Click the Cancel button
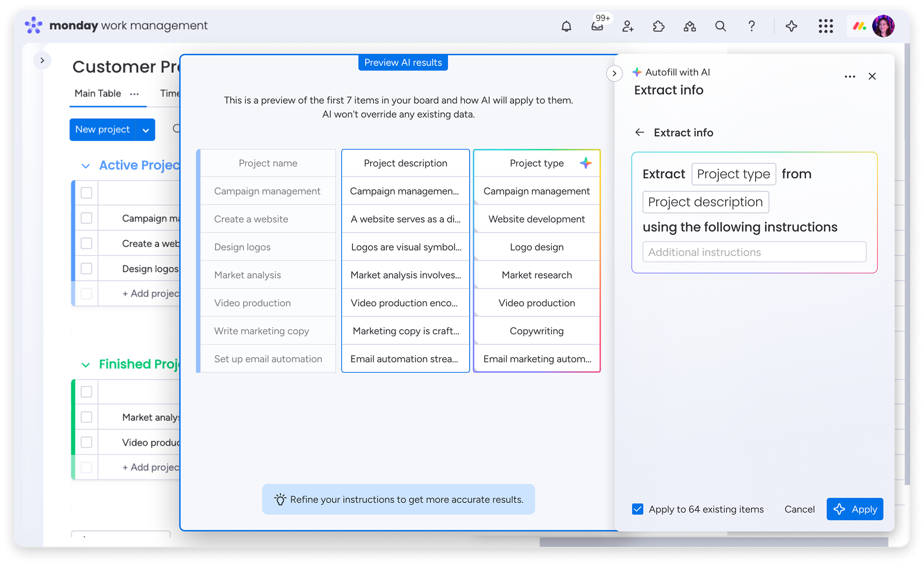The width and height of the screenshot is (924, 565). coord(799,509)
